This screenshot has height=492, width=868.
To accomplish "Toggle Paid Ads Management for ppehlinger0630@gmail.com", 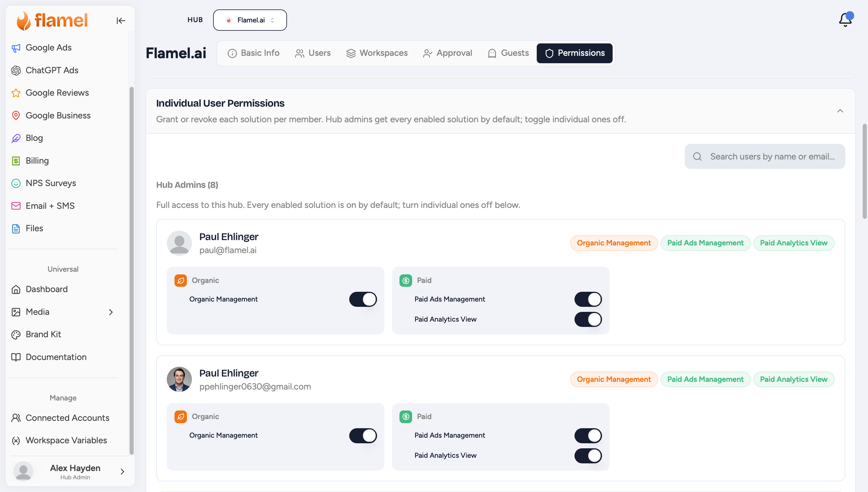I will pyautogui.click(x=588, y=436).
